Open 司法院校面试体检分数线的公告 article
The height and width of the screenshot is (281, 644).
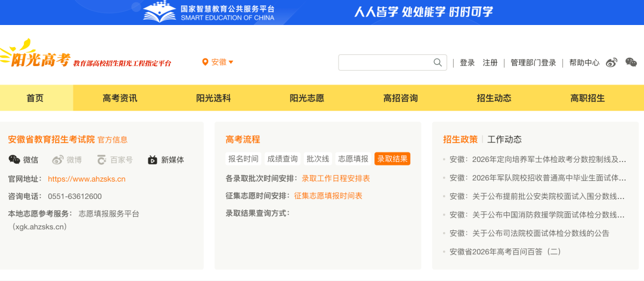tap(530, 233)
